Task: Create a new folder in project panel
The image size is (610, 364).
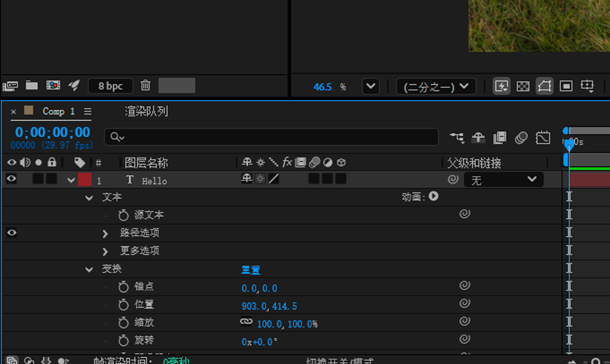Action: coord(32,85)
